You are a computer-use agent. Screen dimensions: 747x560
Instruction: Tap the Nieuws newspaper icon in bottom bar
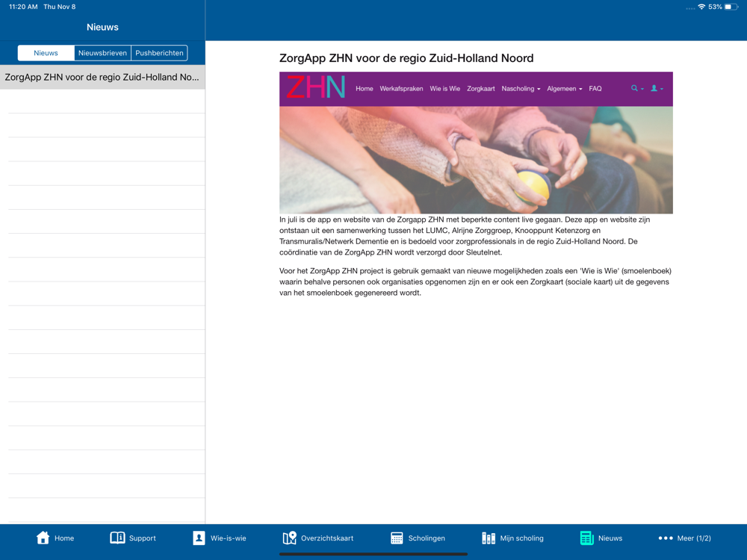click(x=586, y=538)
